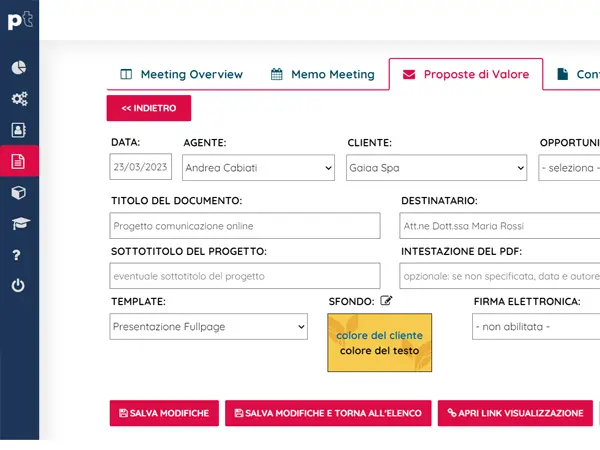Click the Titolo del Documento input field
The image size is (600, 450).
245,226
